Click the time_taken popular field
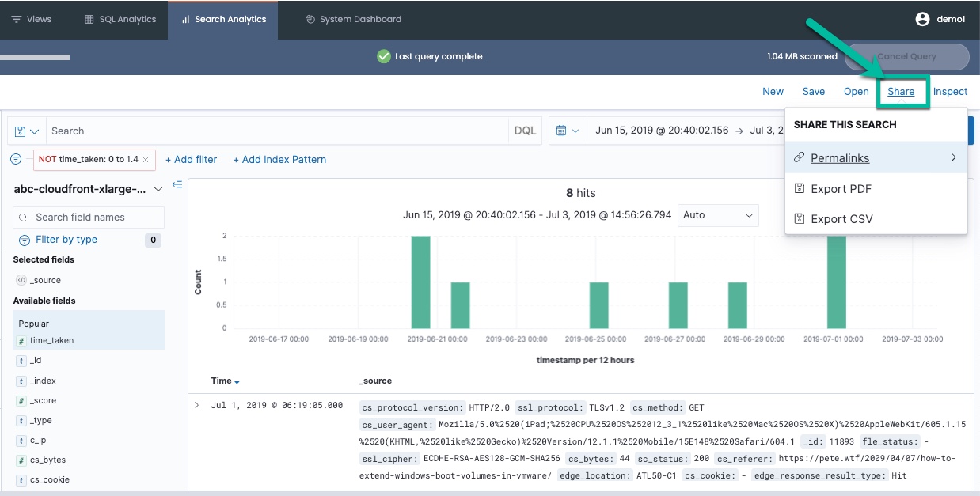The image size is (980, 496). [x=51, y=340]
